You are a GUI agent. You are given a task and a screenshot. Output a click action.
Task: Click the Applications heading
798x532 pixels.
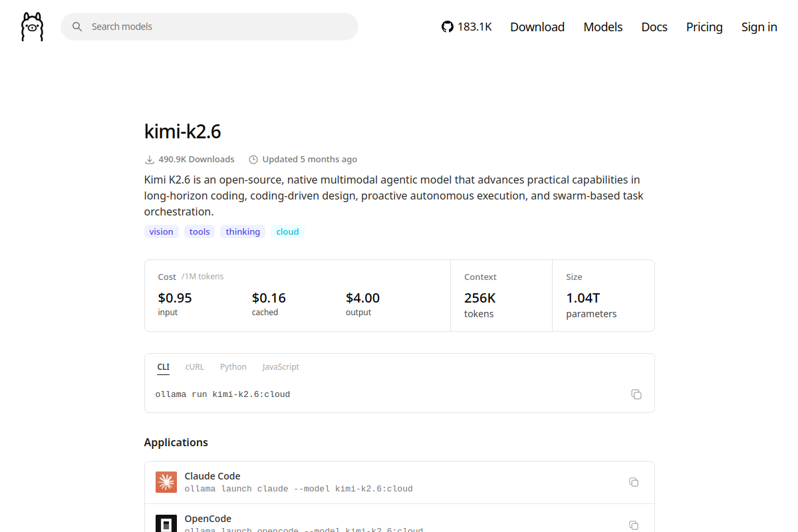click(176, 442)
